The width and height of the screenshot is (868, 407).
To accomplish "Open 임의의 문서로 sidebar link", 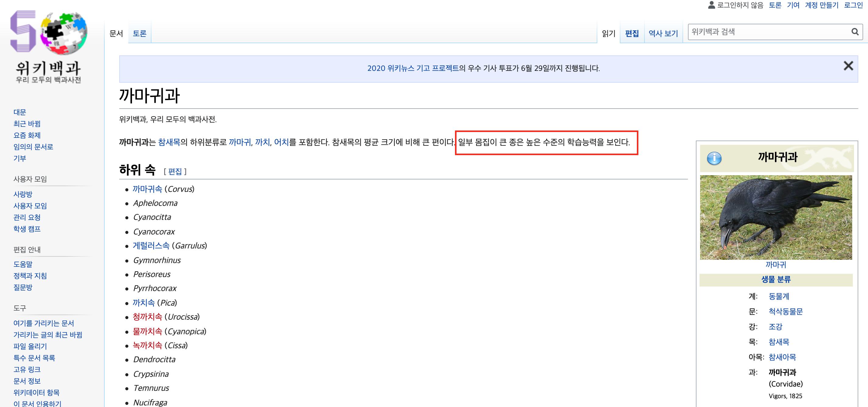I will click(33, 147).
